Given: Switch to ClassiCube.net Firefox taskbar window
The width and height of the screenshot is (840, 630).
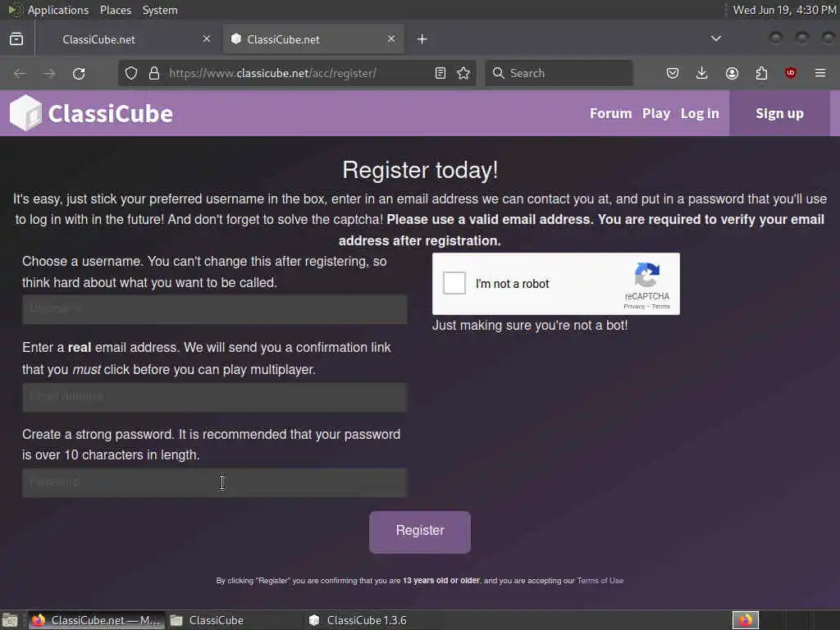Looking at the screenshot, I should tap(97, 620).
